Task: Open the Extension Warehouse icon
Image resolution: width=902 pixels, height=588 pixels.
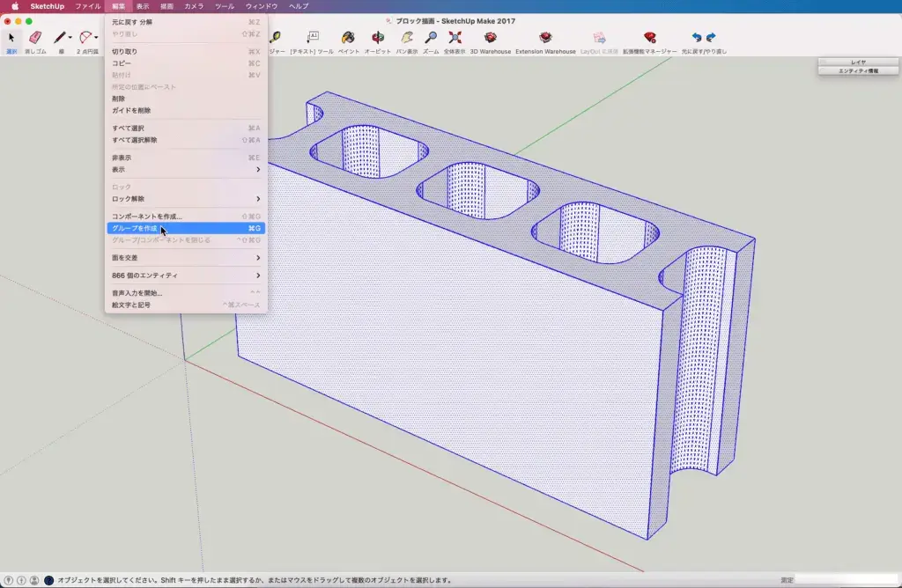Action: click(545, 38)
